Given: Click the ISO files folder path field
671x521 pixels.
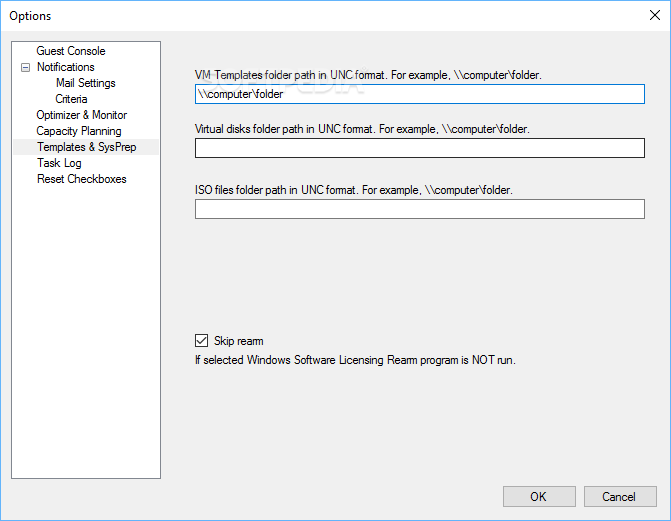Looking at the screenshot, I should pos(420,209).
